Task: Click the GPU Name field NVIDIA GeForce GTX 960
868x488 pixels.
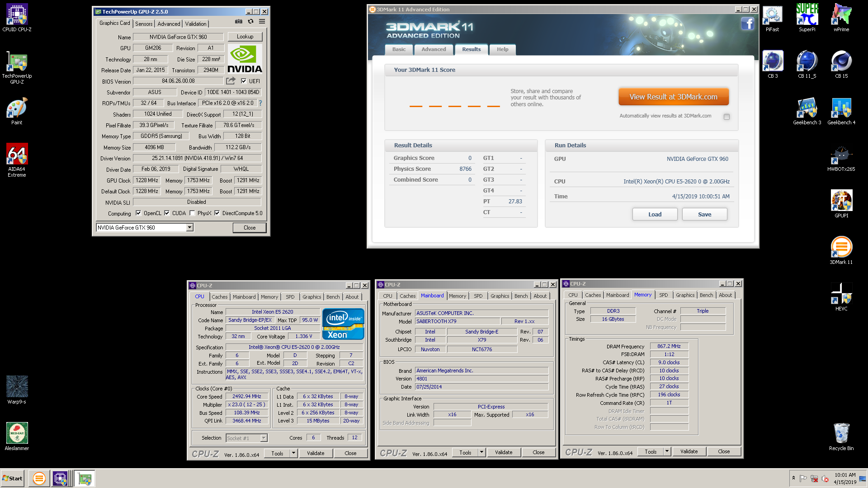Action: click(178, 37)
